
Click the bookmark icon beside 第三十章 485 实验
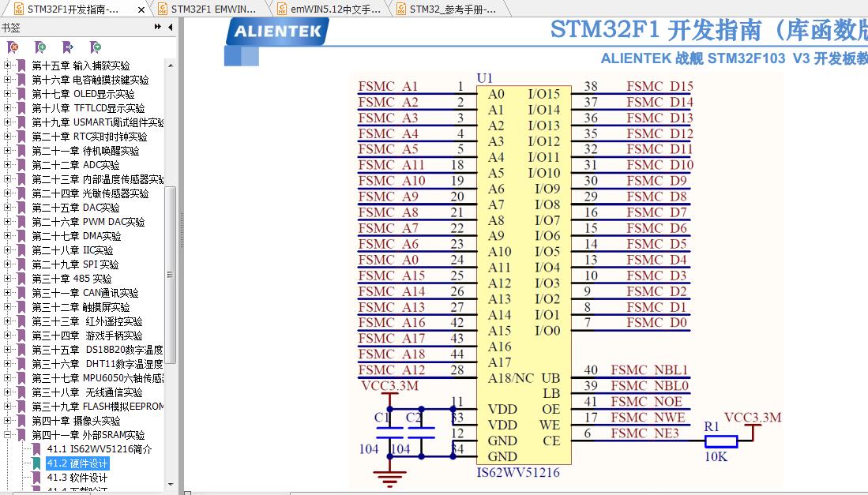21,279
